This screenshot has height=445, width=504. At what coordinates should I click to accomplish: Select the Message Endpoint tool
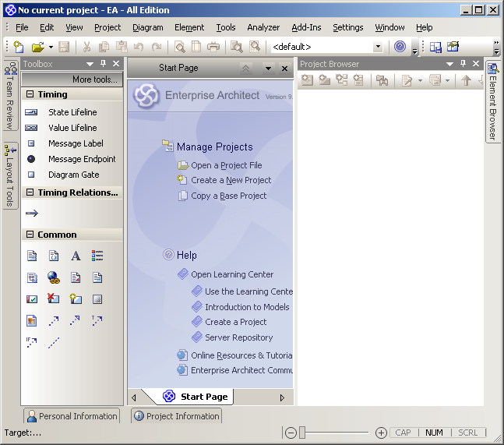(72, 159)
